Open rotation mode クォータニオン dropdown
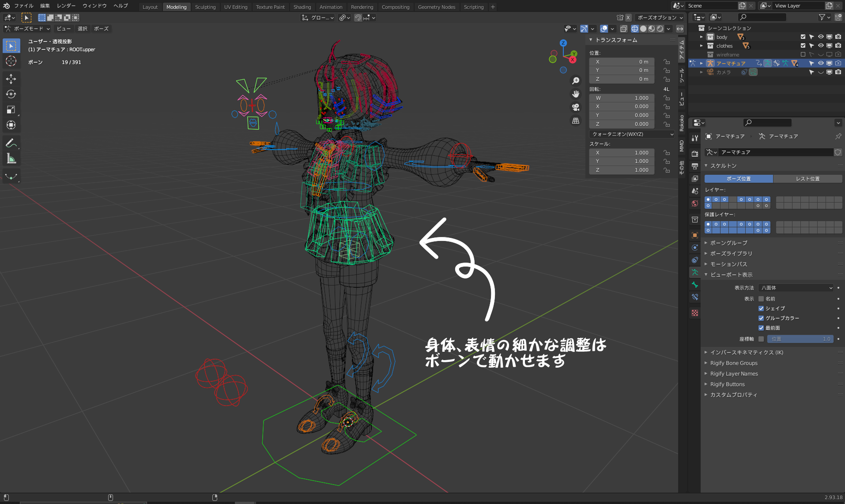This screenshot has height=504, width=845. (x=632, y=134)
